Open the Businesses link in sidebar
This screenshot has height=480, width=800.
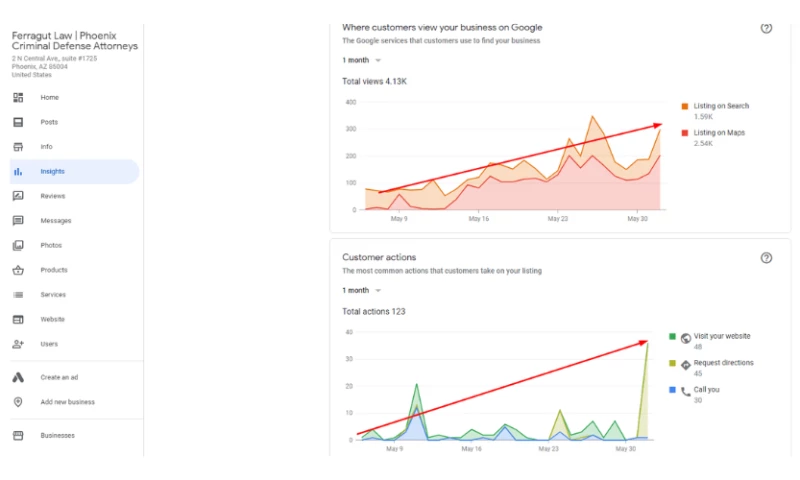pyautogui.click(x=57, y=435)
